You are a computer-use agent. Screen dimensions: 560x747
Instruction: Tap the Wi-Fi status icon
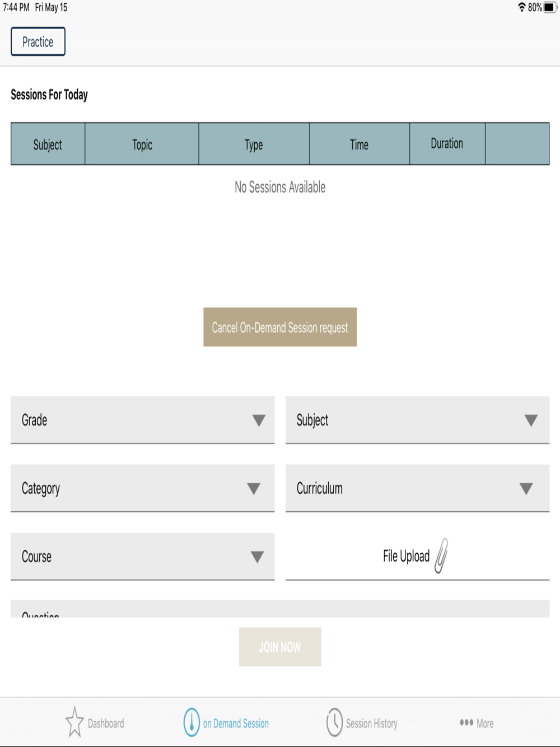coord(522,7)
